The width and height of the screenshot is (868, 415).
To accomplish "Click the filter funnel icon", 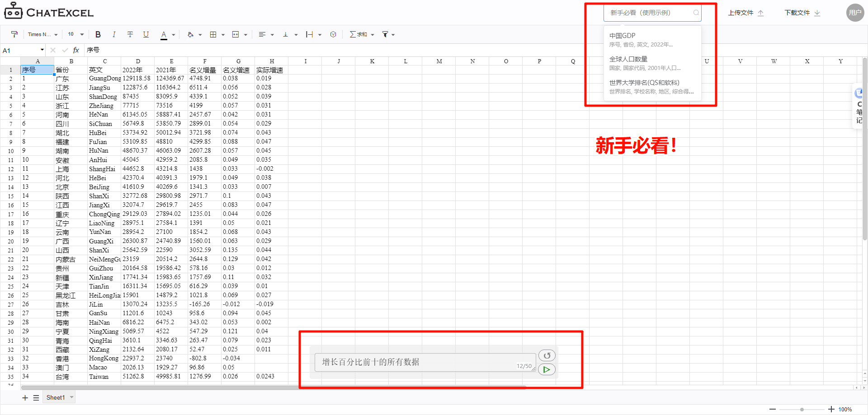I will coord(385,34).
